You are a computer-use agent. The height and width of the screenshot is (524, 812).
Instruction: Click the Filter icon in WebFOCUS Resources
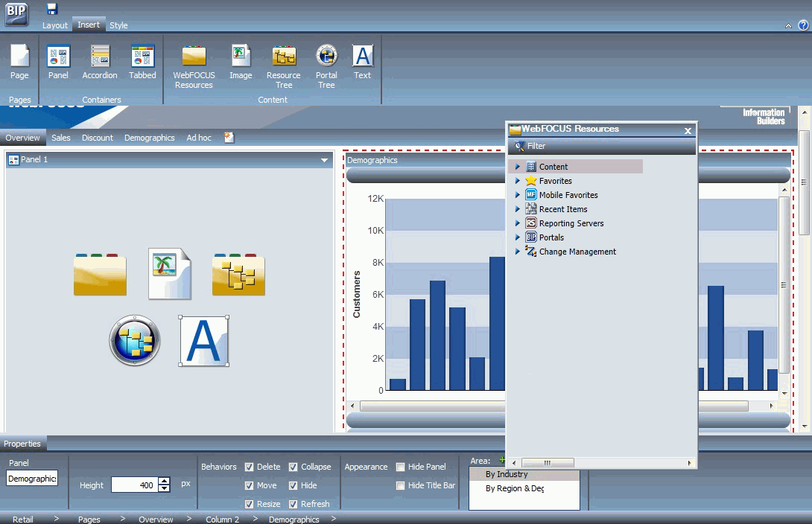[519, 147]
